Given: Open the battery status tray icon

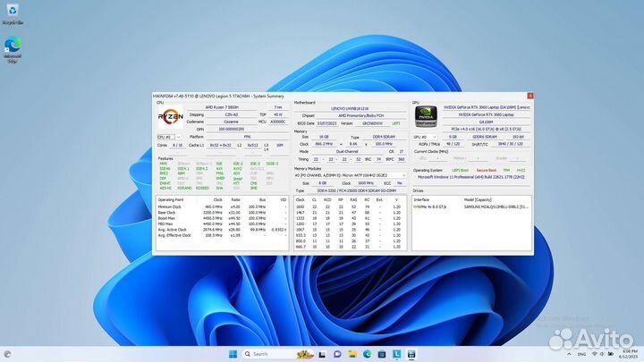Looking at the screenshot, I should [x=611, y=354].
